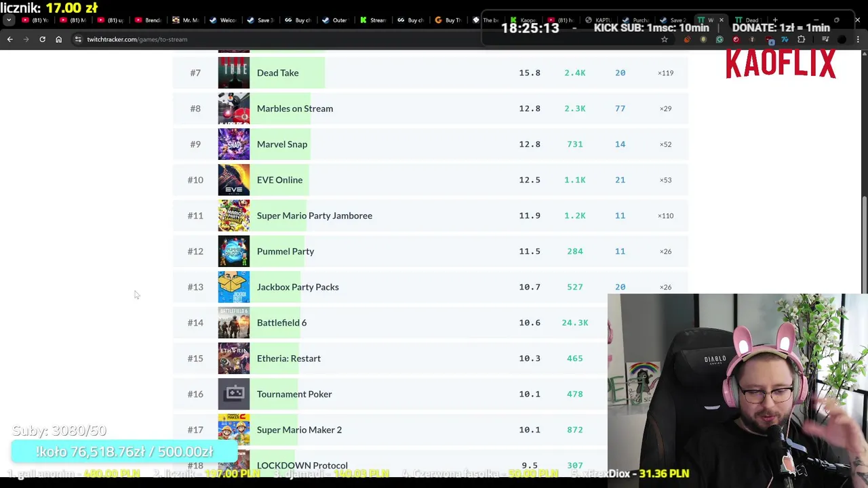Open the Dead Take game link

pos(277,73)
